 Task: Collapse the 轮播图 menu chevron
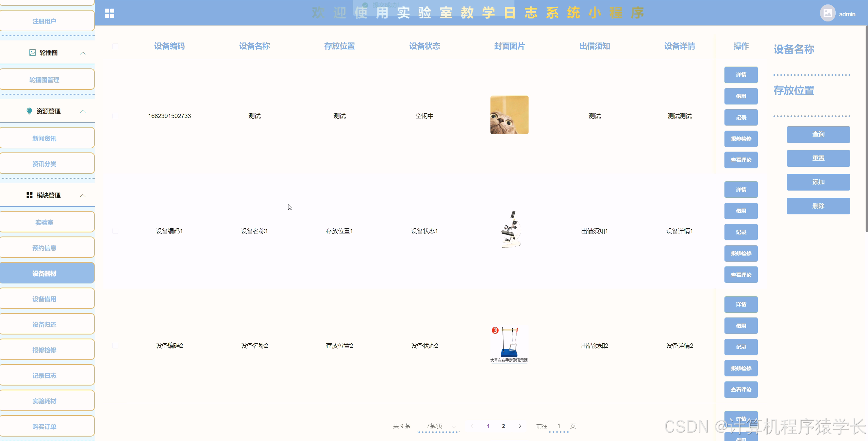pos(83,53)
